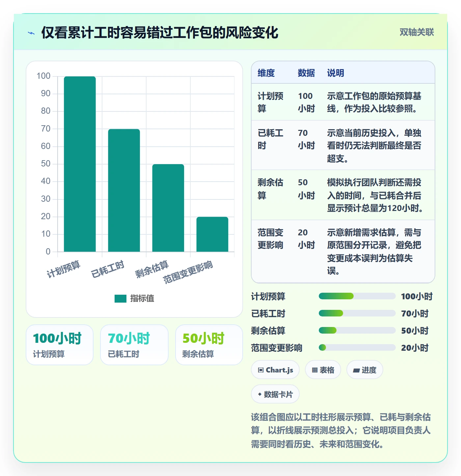Image resolution: width=461 pixels, height=476 pixels.
Task: Click the 已耗工时 progress bar
Action: pyautogui.click(x=357, y=313)
